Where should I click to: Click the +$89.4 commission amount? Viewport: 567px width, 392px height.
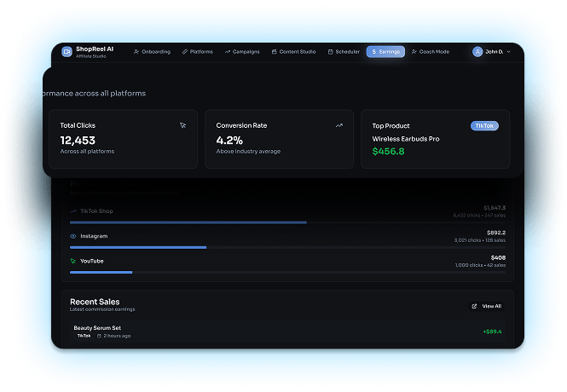[x=492, y=331]
